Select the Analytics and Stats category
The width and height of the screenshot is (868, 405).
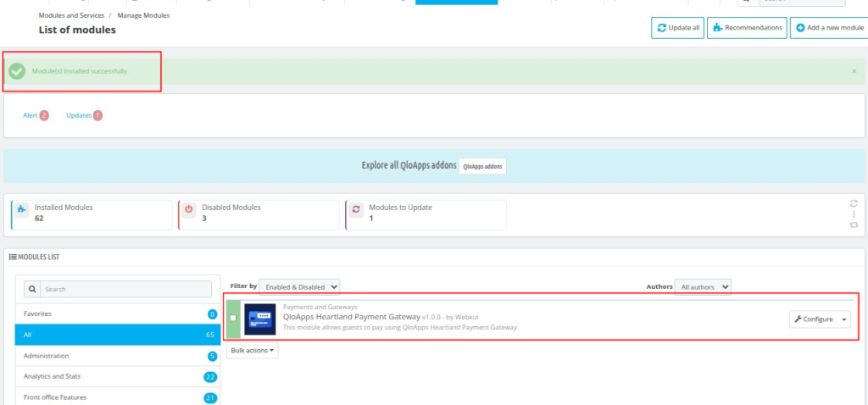[x=118, y=376]
